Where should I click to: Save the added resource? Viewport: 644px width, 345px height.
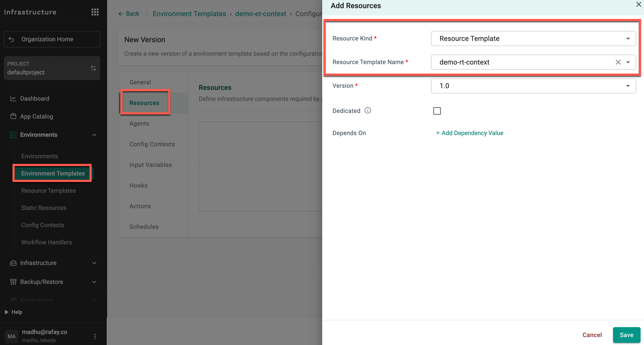coord(626,335)
